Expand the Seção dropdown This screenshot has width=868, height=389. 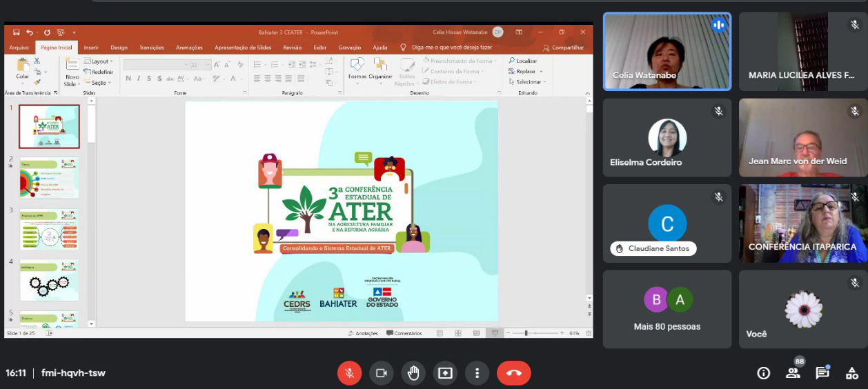pyautogui.click(x=99, y=83)
